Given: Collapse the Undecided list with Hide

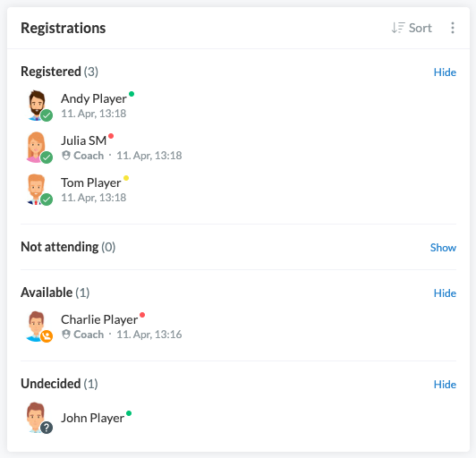Looking at the screenshot, I should (445, 385).
